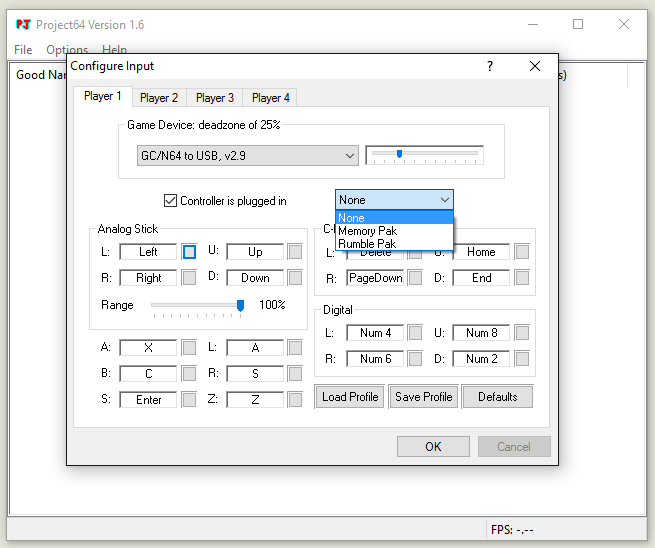The image size is (655, 548).
Task: Switch to the Player 2 tab
Action: point(159,98)
